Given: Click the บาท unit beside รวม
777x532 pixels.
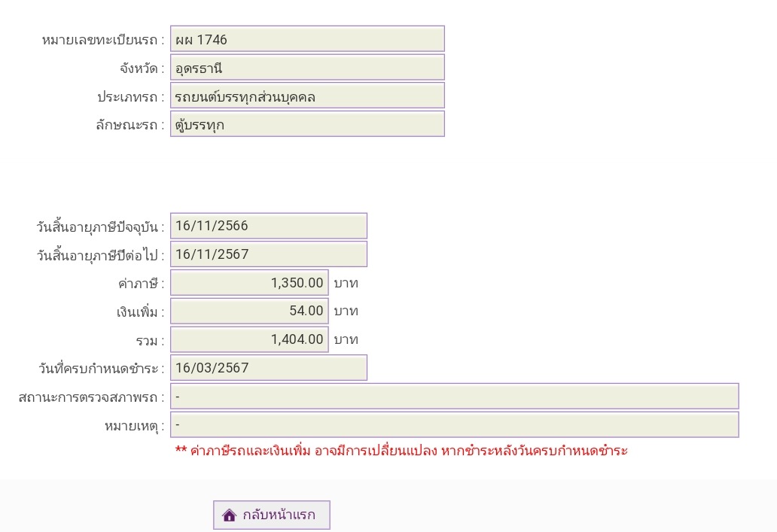Looking at the screenshot, I should click(x=346, y=340).
